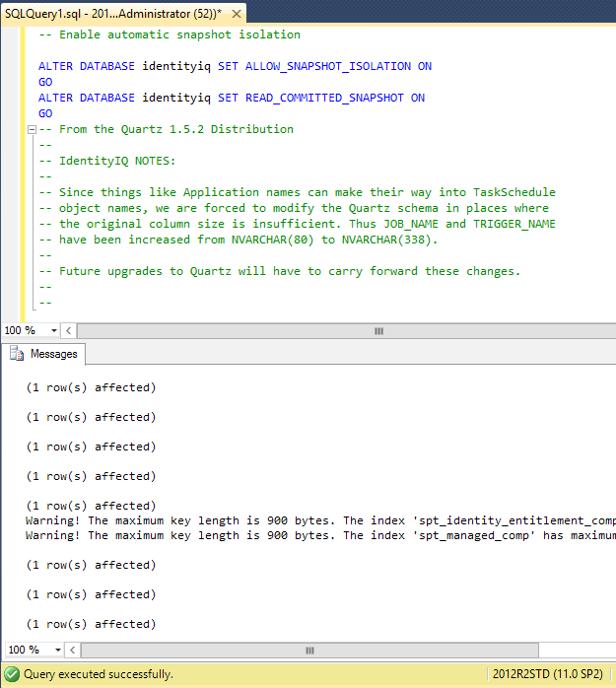This screenshot has height=688, width=616.
Task: Open the Messages pane zoom dropdown
Action: pyautogui.click(x=58, y=650)
